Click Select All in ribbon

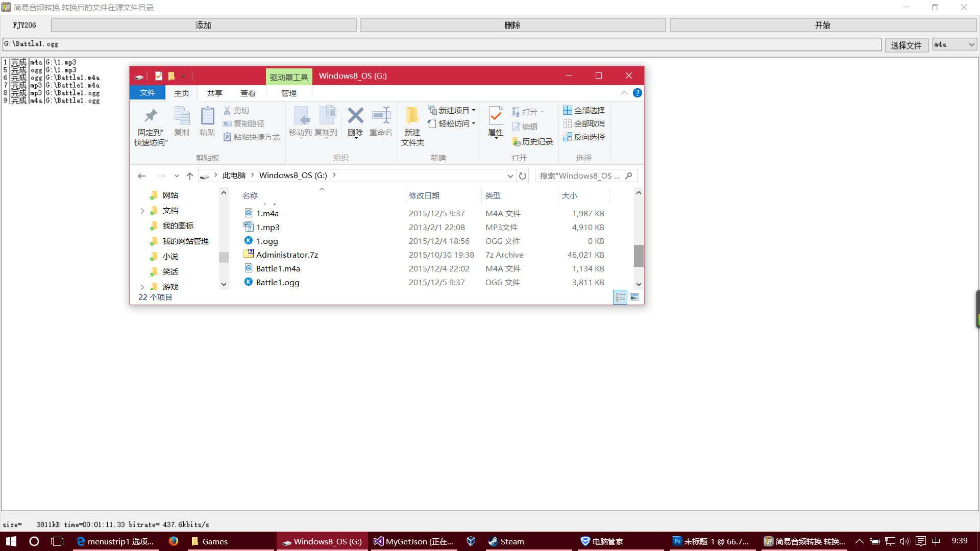point(584,110)
